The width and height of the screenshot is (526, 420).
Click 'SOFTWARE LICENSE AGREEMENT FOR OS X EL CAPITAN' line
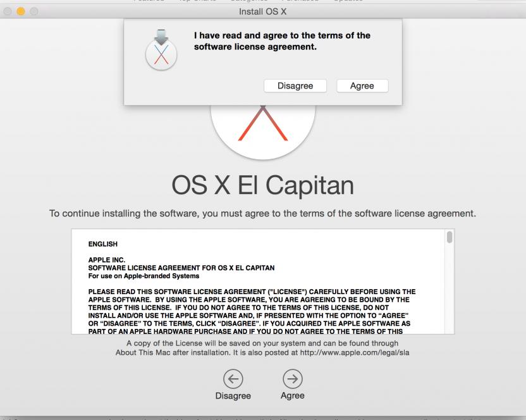[181, 268]
